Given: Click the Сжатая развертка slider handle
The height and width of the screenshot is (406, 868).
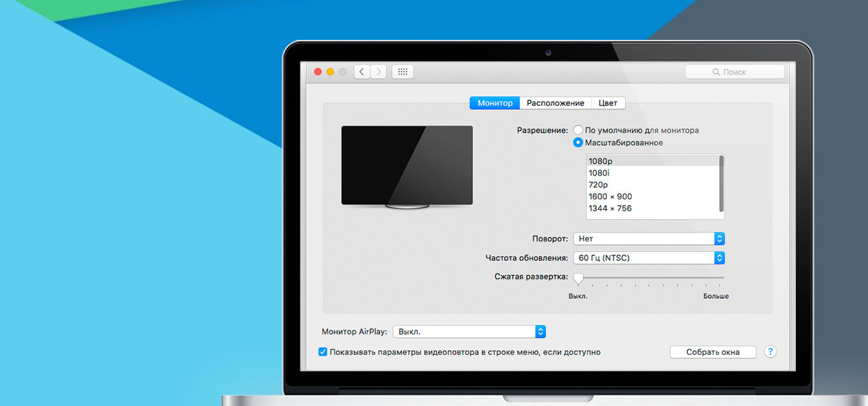Looking at the screenshot, I should (x=578, y=278).
